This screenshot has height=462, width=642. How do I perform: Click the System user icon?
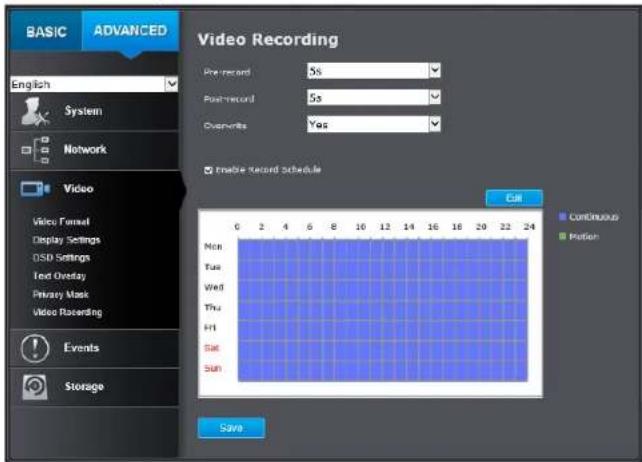pyautogui.click(x=35, y=111)
